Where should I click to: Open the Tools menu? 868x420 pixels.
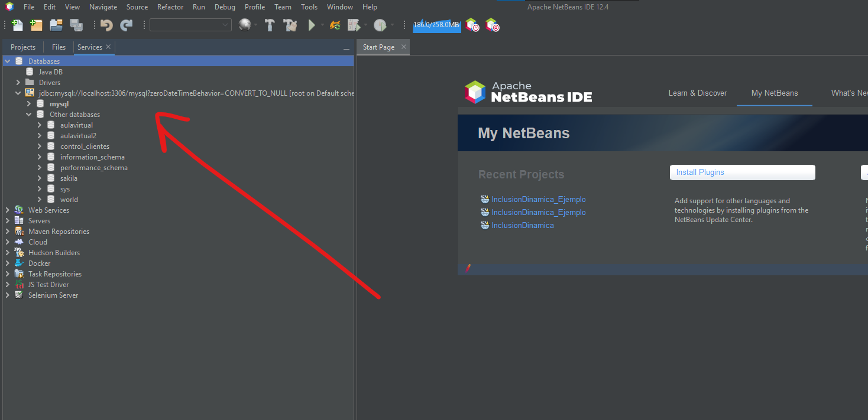pos(309,7)
